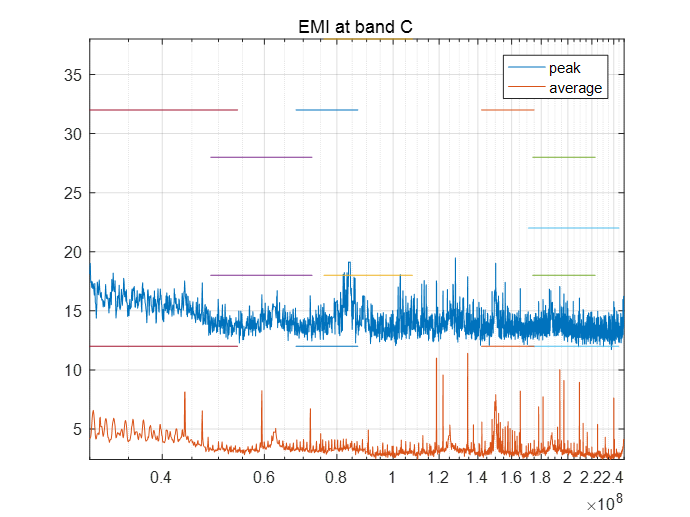Click the y-axis tick label 15

[x=73, y=312]
